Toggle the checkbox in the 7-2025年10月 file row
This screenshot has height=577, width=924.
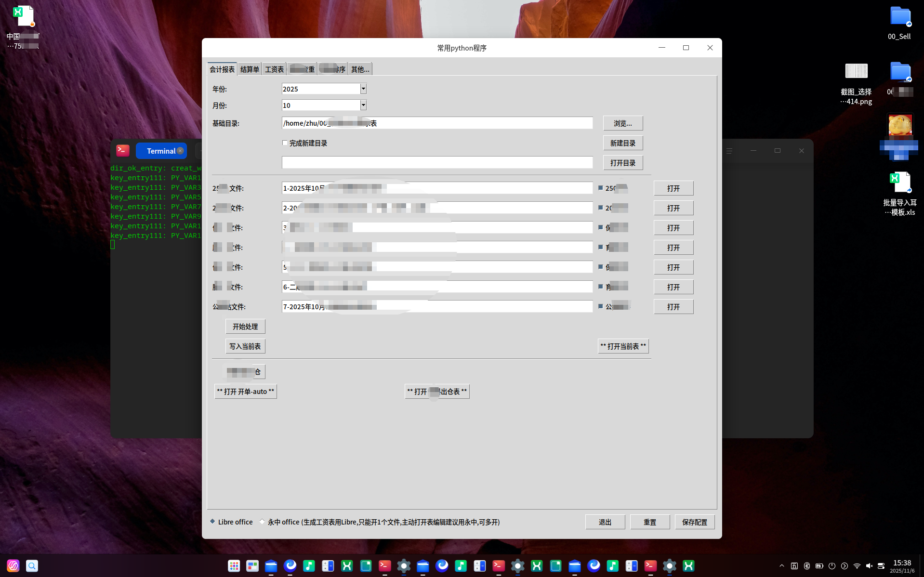tap(601, 306)
